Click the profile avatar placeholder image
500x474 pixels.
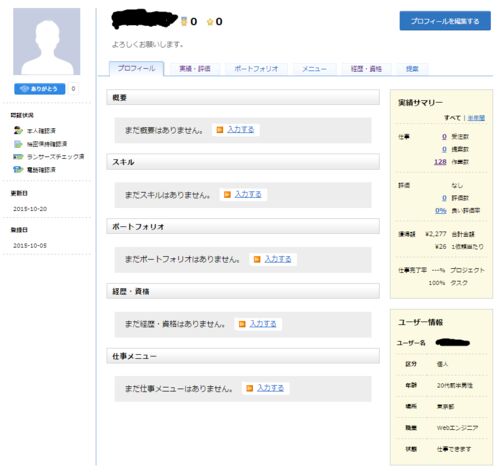tap(47, 42)
